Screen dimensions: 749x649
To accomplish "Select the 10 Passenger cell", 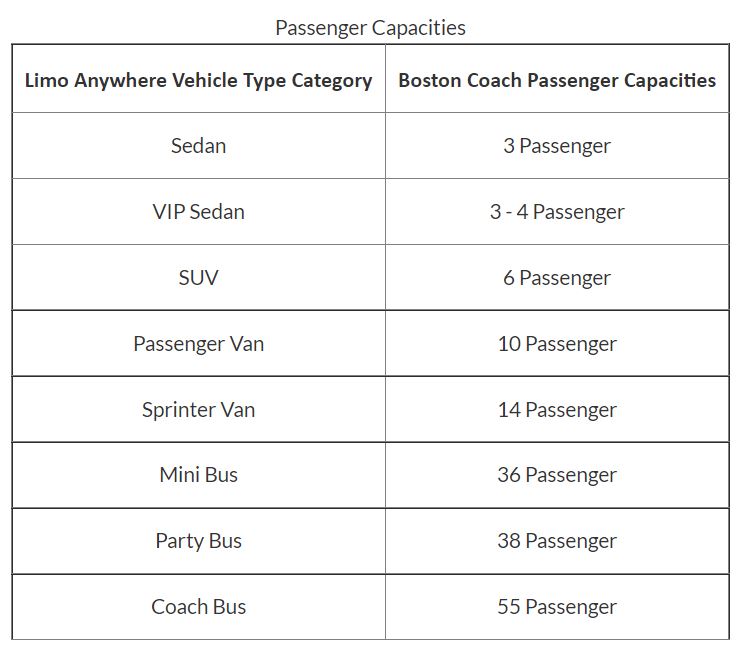I will [x=557, y=344].
